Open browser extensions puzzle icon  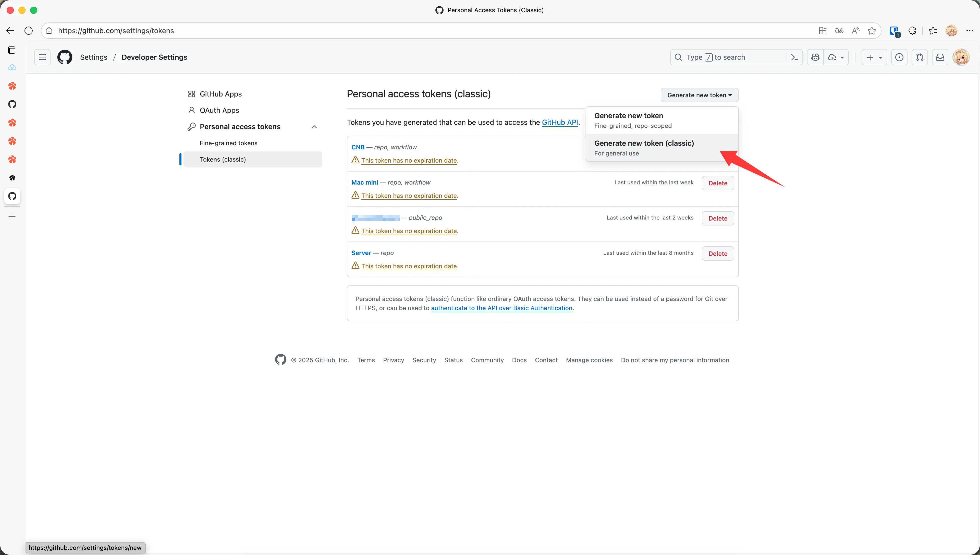913,30
